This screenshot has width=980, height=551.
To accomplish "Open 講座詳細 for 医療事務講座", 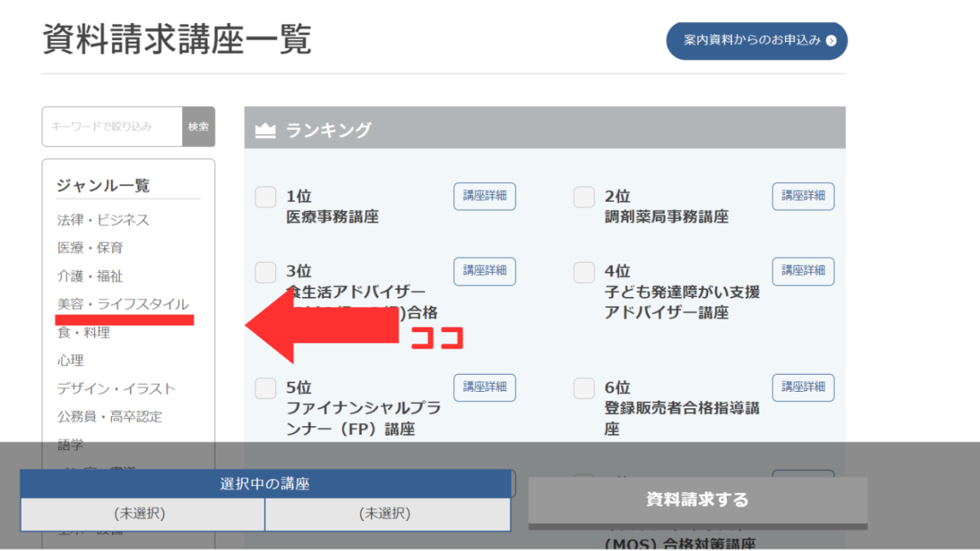I will coord(485,196).
